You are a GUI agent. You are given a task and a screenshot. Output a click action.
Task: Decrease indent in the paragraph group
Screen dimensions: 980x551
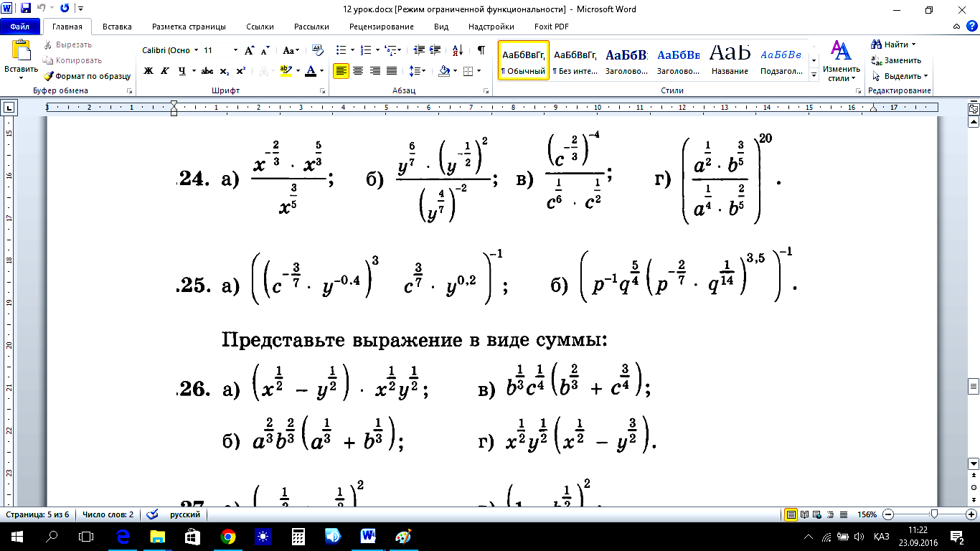pyautogui.click(x=419, y=50)
